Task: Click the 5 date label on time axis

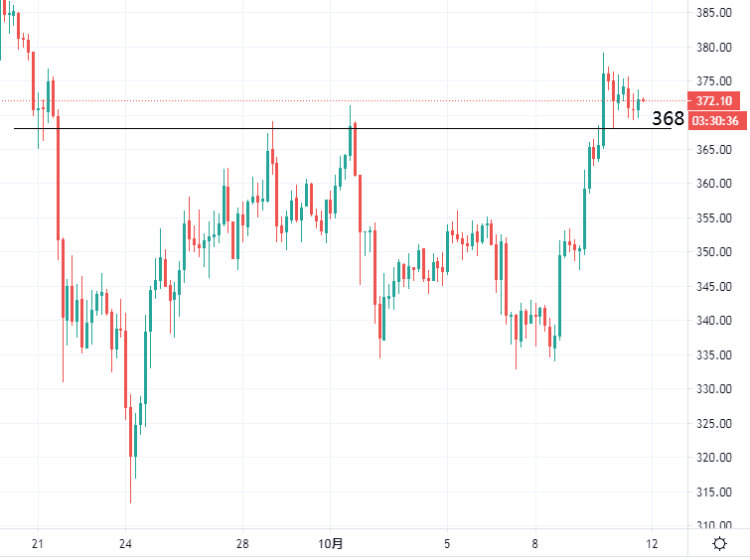Action: (x=448, y=543)
